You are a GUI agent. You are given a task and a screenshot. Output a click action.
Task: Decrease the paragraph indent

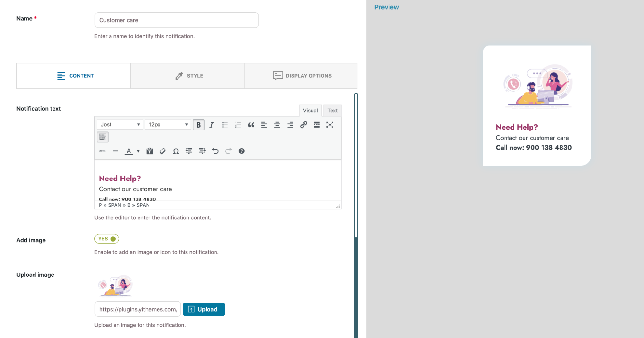point(189,151)
